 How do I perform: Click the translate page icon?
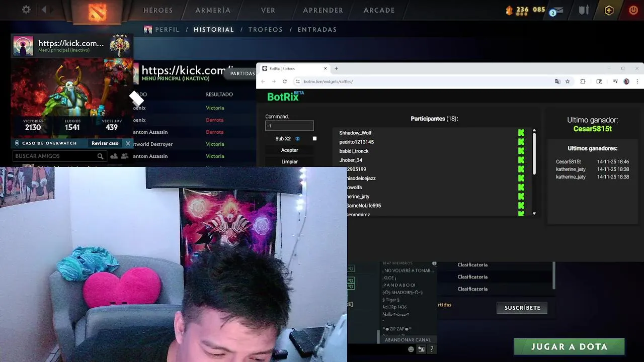point(557,81)
